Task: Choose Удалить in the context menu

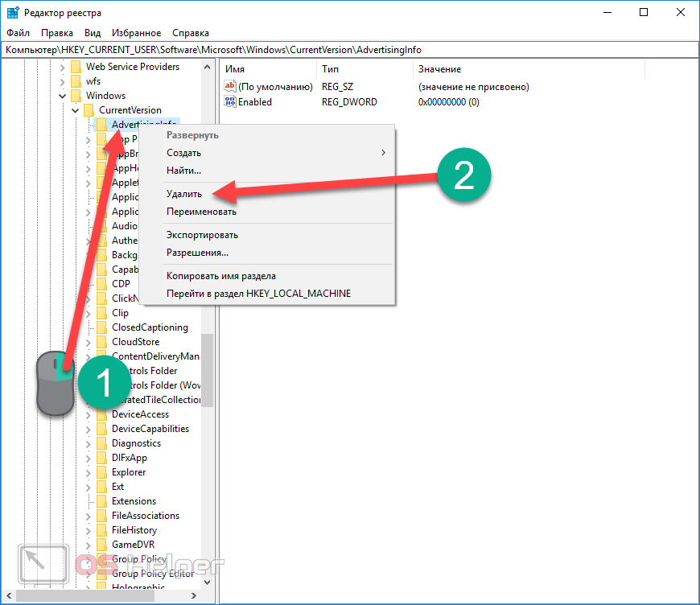Action: pos(184,194)
